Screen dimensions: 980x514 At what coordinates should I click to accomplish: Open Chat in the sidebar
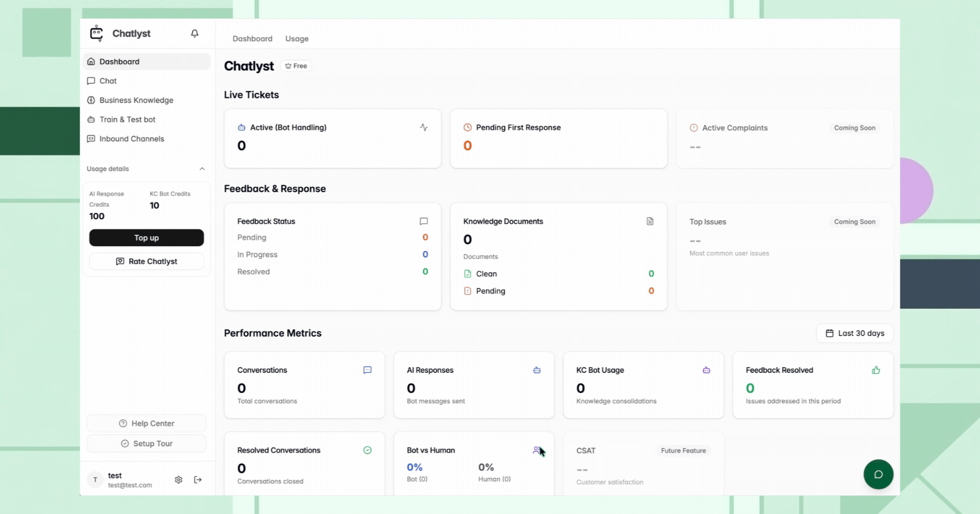146,81
